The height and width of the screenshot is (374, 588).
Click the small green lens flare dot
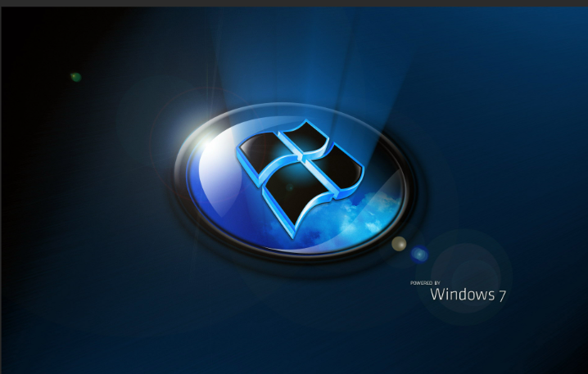pyautogui.click(x=75, y=77)
